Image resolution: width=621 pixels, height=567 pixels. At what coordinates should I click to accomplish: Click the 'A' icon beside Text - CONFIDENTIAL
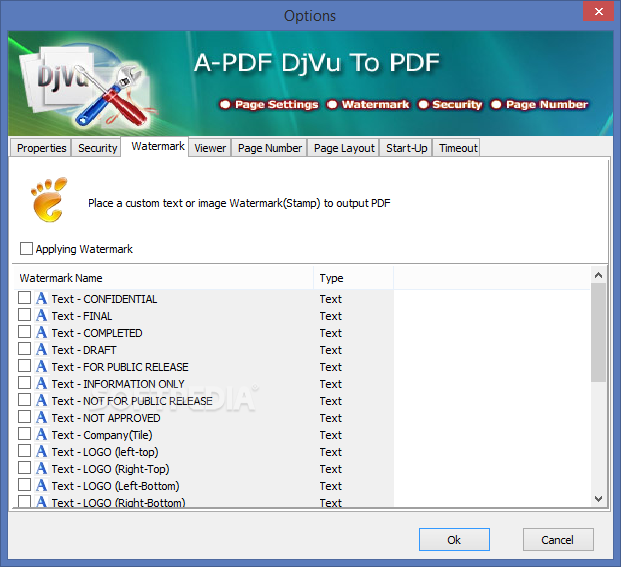point(42,298)
